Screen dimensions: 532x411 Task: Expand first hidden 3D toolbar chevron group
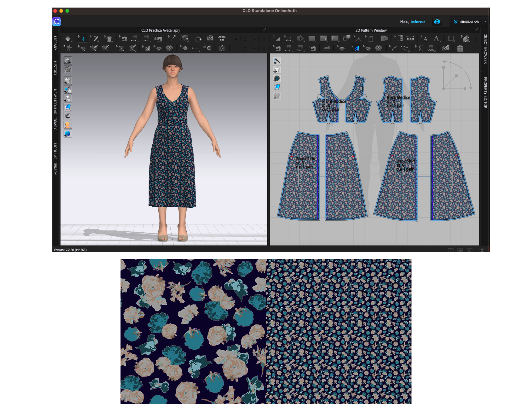point(235,39)
